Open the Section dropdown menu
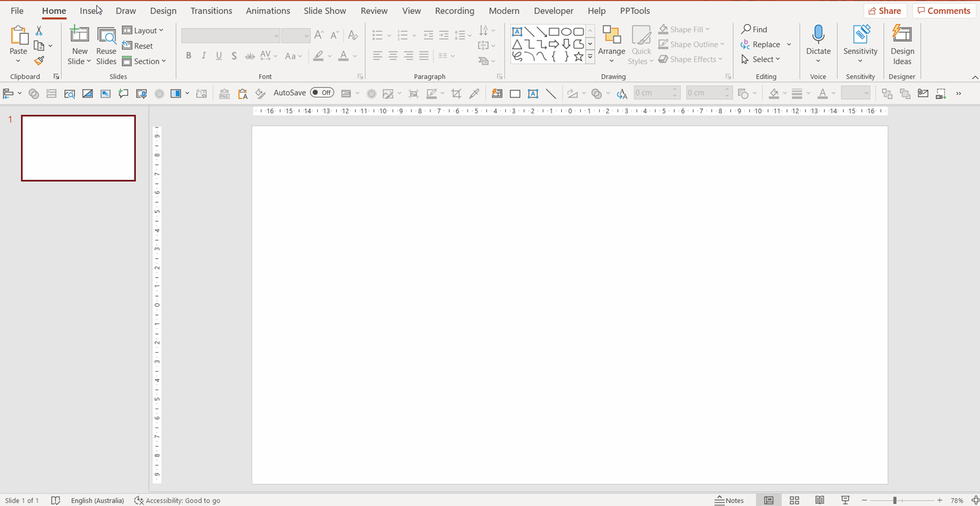The width and height of the screenshot is (980, 506). click(x=145, y=61)
